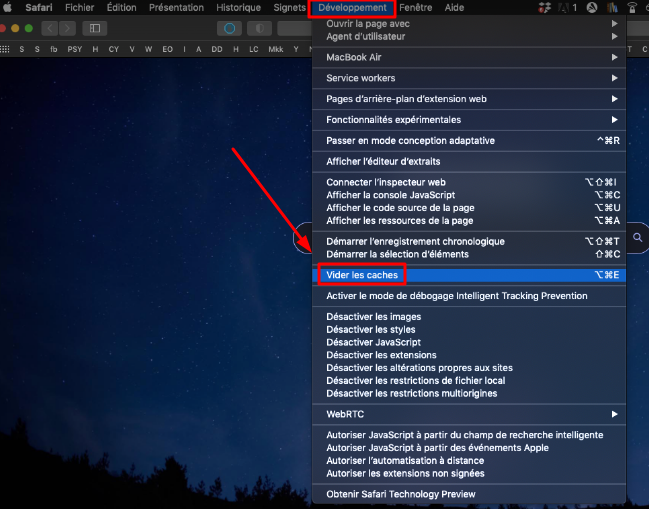Screen dimensions: 649x509
Task: Click the books library icon in menu bar
Action: coord(612,7)
